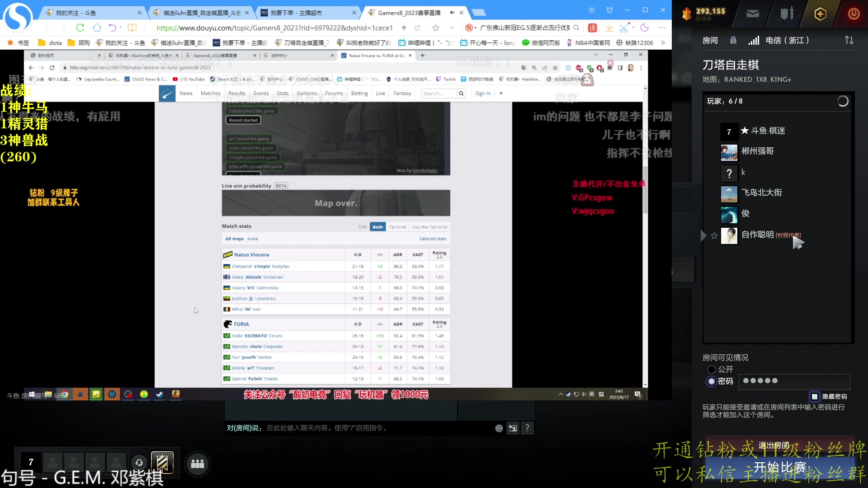The width and height of the screenshot is (868, 488).
Task: Click the orange shard currency icon
Action: (x=687, y=14)
